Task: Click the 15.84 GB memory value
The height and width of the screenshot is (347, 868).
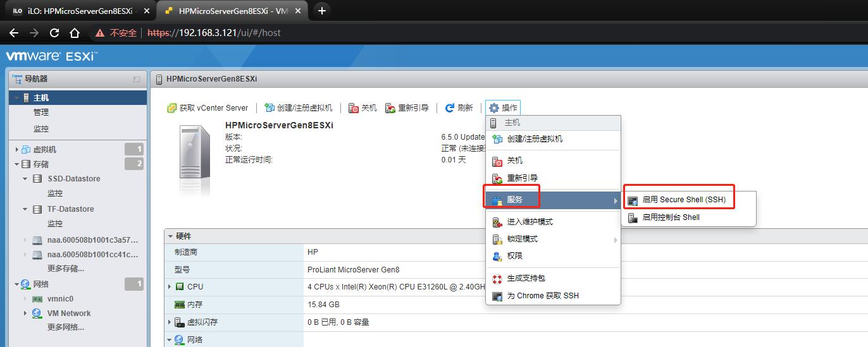Action: click(x=323, y=305)
